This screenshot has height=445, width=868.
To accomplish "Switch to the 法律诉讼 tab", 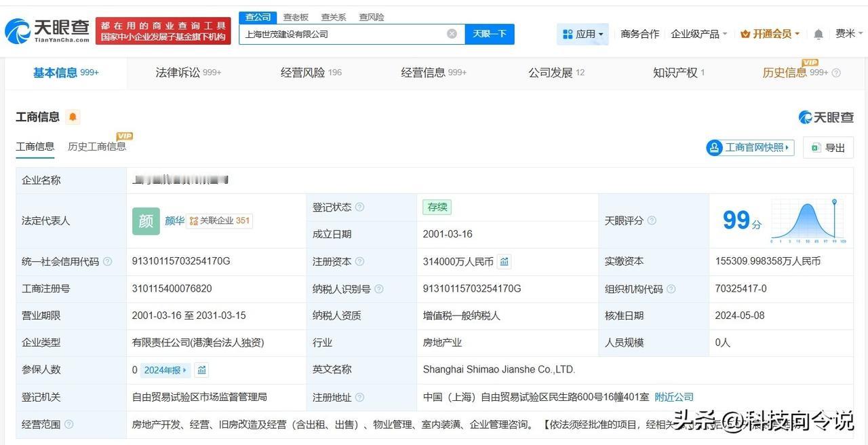I will pyautogui.click(x=188, y=73).
